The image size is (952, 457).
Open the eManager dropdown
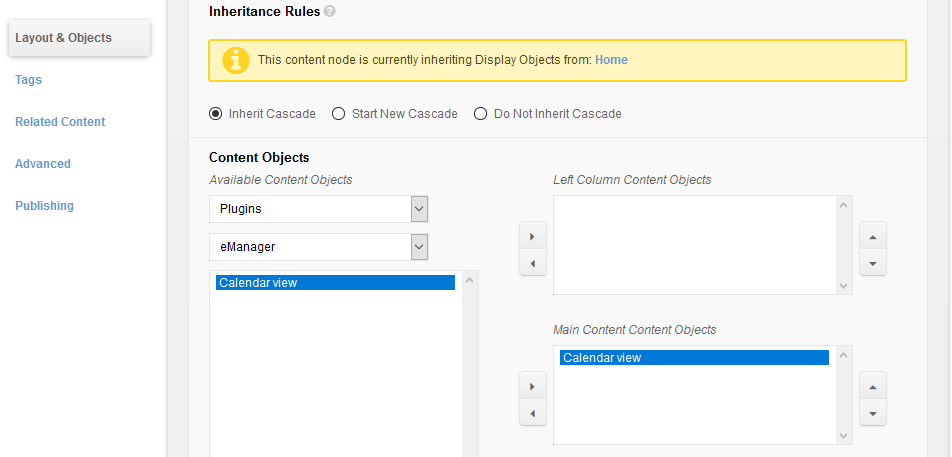319,247
